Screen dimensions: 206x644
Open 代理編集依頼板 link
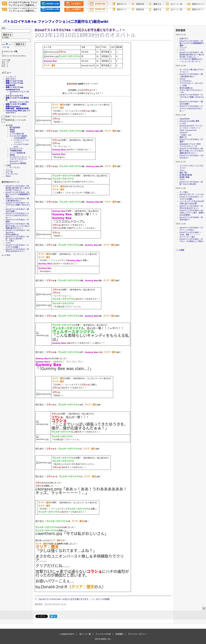[16, 151]
